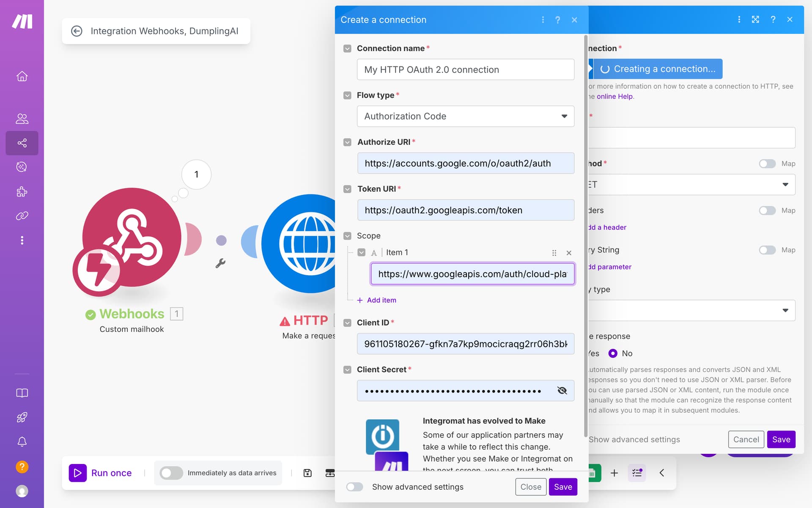Click Add parameter link
This screenshot has height=508, width=812.
(x=610, y=267)
